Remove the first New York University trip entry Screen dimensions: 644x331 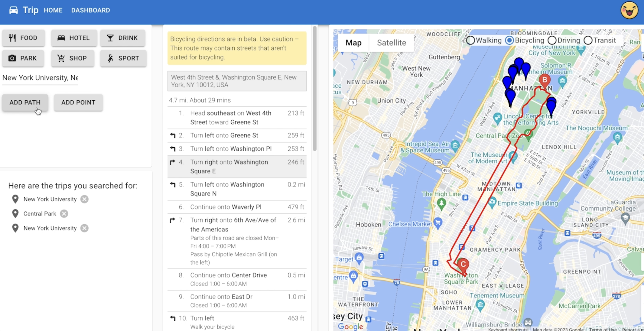coord(85,199)
